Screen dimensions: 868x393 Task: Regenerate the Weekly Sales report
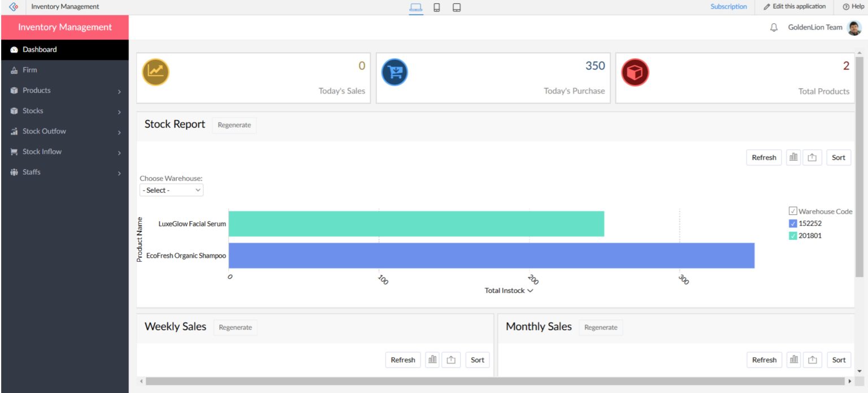[x=235, y=327]
